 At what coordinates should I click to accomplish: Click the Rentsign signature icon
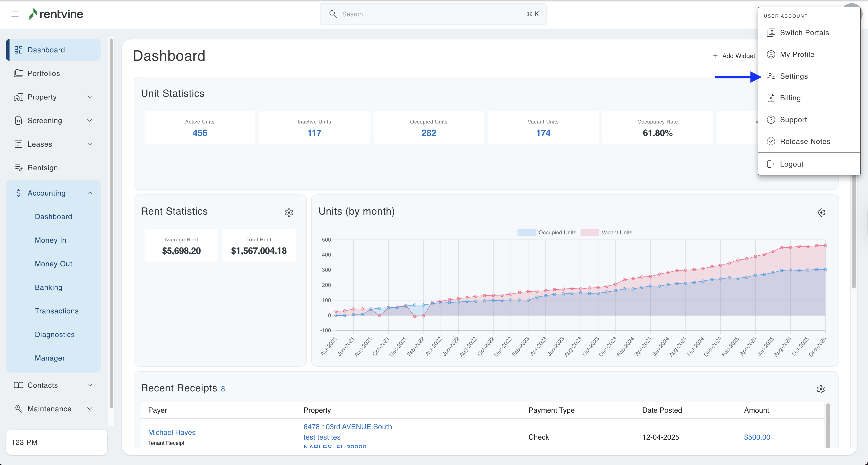[x=19, y=168]
